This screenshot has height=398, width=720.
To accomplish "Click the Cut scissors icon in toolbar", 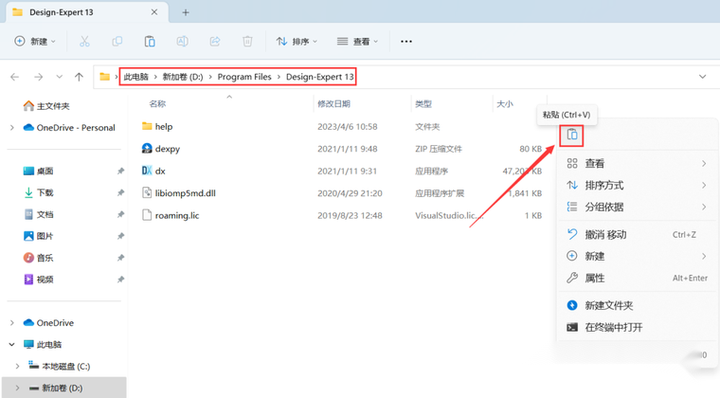I will 84,41.
